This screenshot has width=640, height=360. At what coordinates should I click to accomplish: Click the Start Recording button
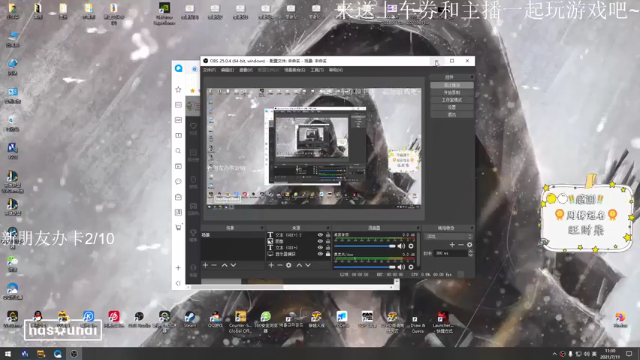(x=452, y=93)
